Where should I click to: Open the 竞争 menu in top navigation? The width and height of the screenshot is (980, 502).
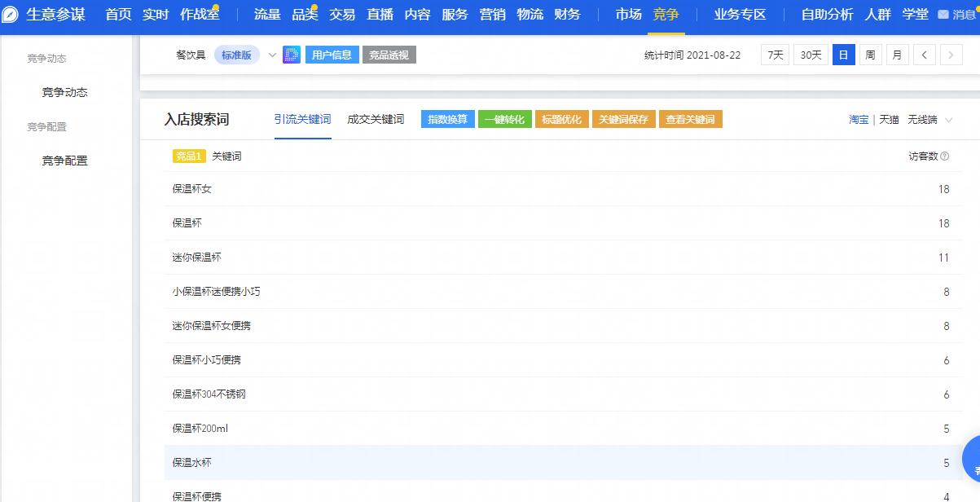pos(666,14)
